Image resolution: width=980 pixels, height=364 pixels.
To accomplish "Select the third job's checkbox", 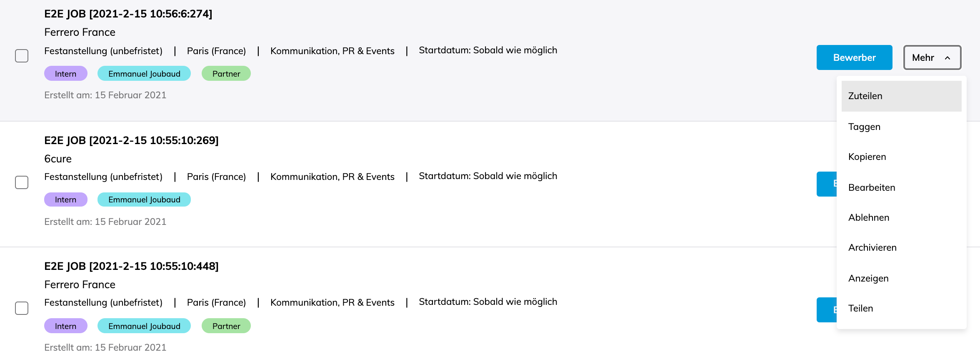I will [22, 308].
